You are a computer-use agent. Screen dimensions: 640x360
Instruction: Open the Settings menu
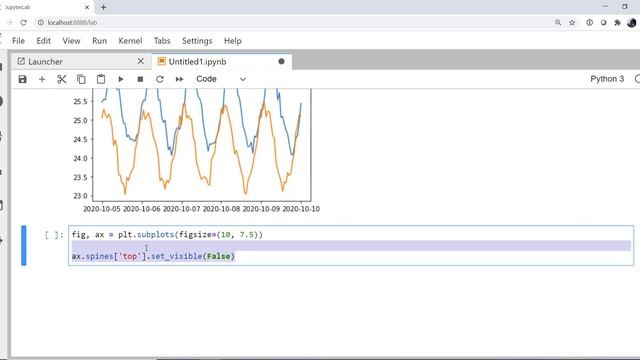[197, 41]
